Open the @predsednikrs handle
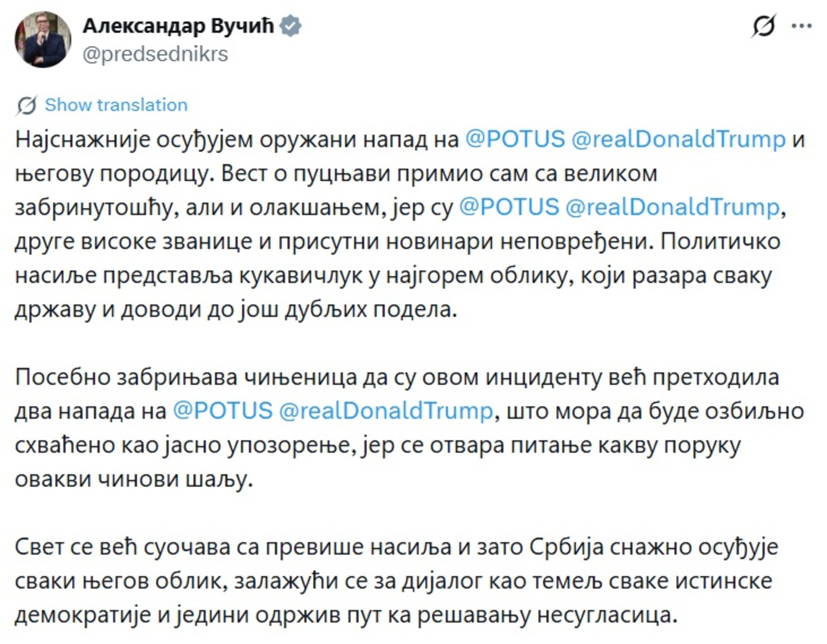The width and height of the screenshot is (827, 644). point(155,54)
